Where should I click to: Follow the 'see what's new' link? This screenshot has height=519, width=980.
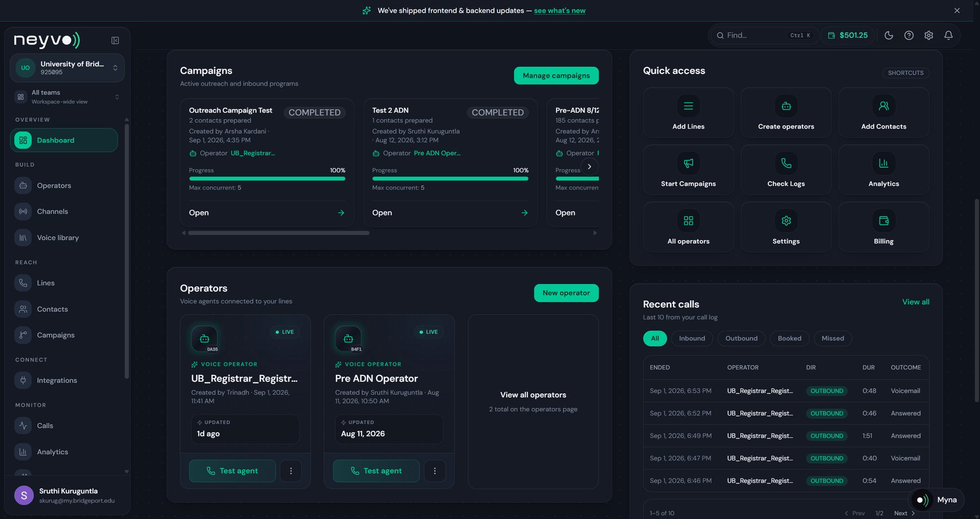click(x=559, y=10)
